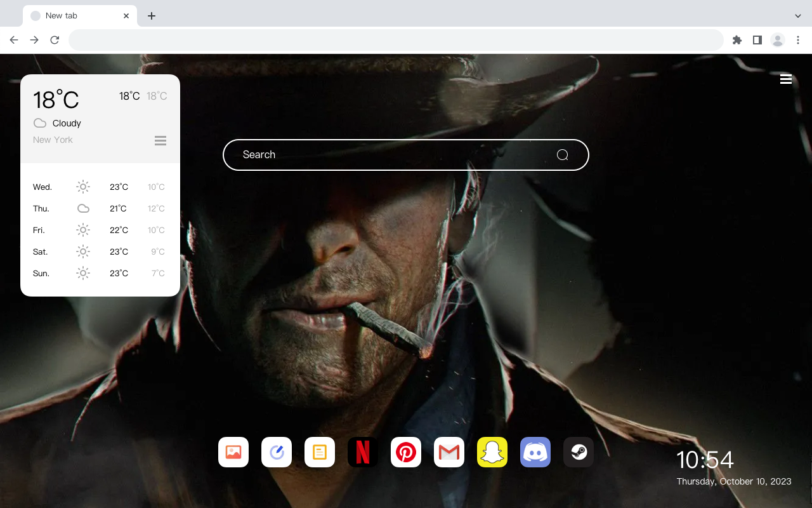The image size is (812, 508).
Task: Open the hamburger menu at page top right
Action: click(x=786, y=79)
